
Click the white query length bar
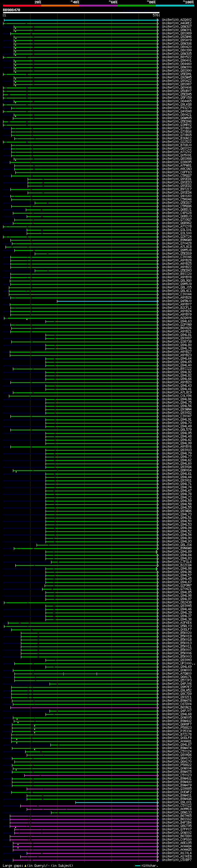pos(81,12)
